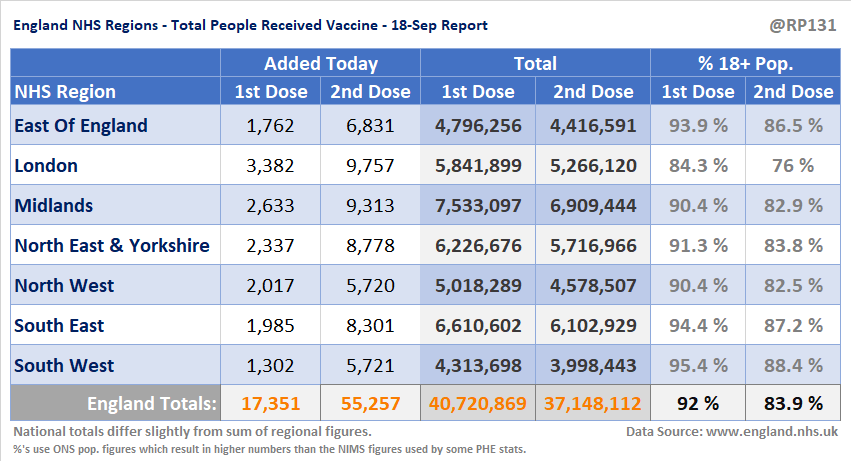851x461 pixels.
Task: Click the South West region label
Action: click(64, 366)
